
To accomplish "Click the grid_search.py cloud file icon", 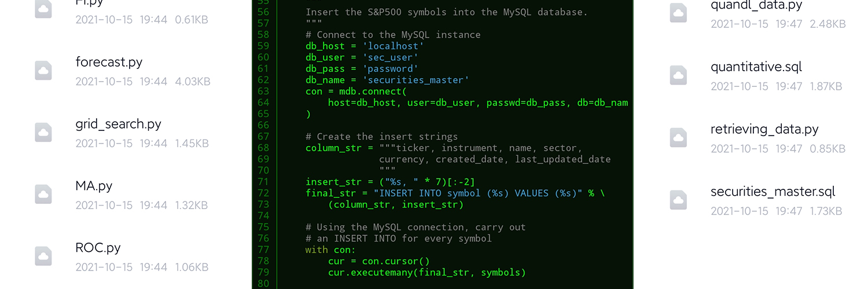I will point(43,133).
